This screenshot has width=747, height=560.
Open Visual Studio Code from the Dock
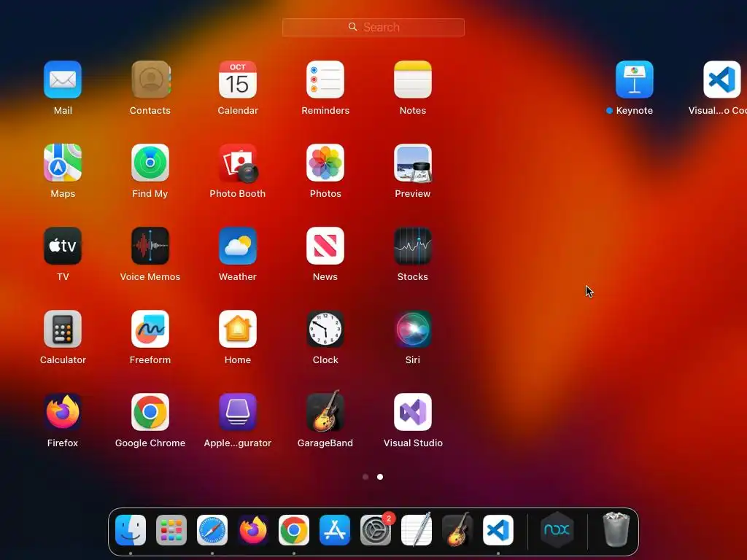[x=498, y=530]
